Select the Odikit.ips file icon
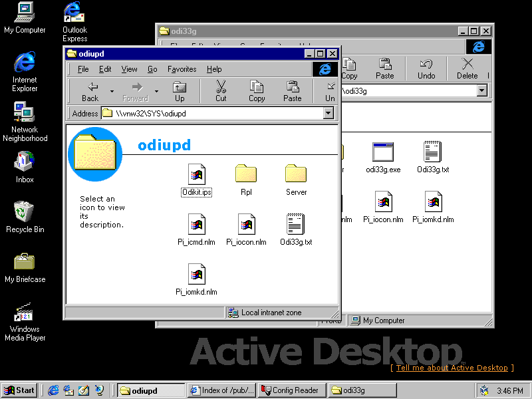The height and width of the screenshot is (399, 532). (x=196, y=180)
